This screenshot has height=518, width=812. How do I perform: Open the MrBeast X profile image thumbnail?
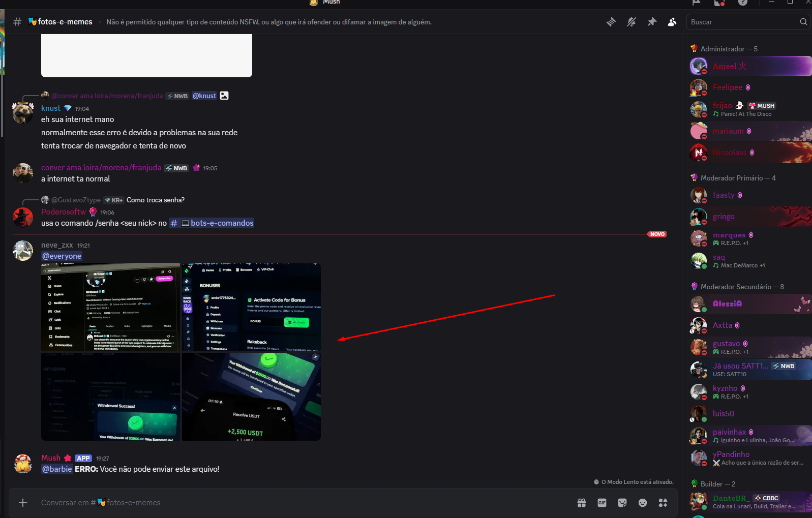pyautogui.click(x=110, y=307)
